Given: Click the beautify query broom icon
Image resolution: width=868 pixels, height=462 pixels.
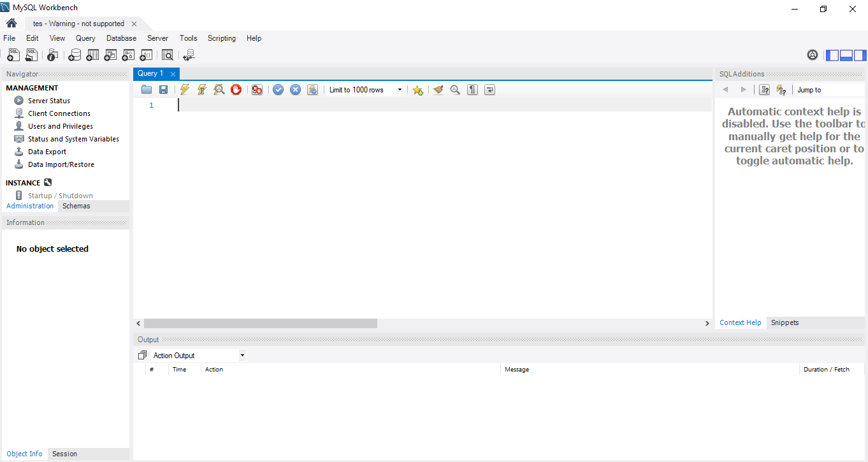Looking at the screenshot, I should point(438,90).
